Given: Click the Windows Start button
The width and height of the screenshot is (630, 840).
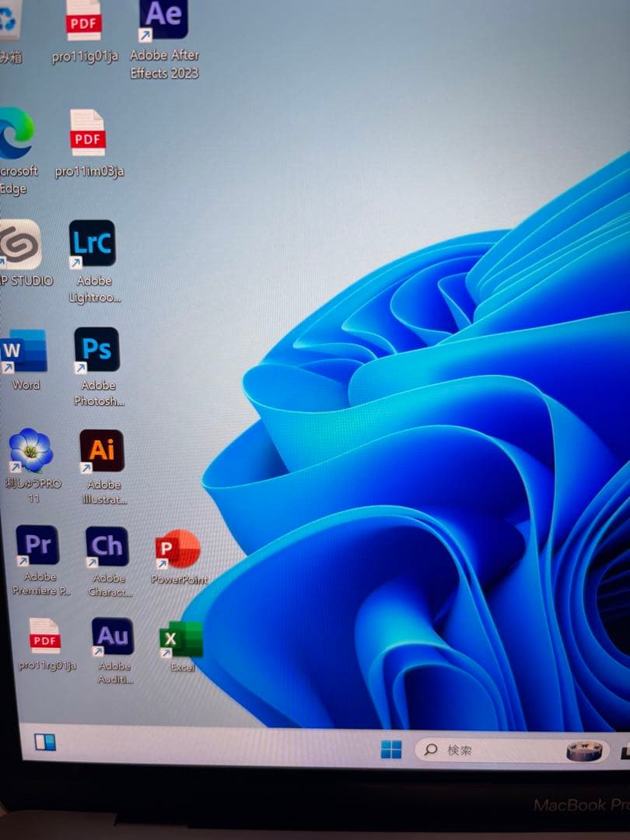Looking at the screenshot, I should tap(391, 750).
